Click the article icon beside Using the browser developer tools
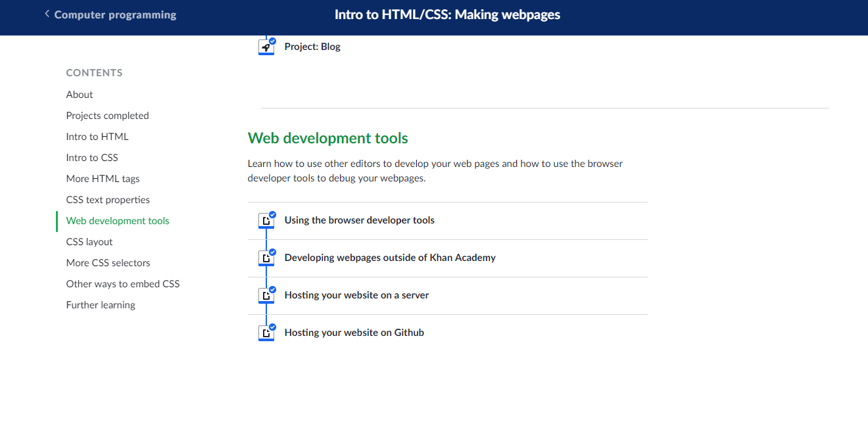 pos(266,221)
